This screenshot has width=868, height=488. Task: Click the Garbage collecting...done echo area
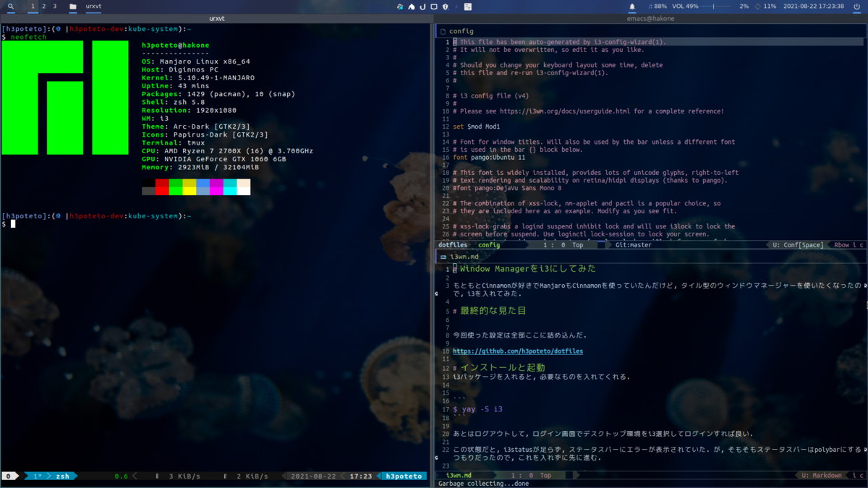(x=483, y=484)
